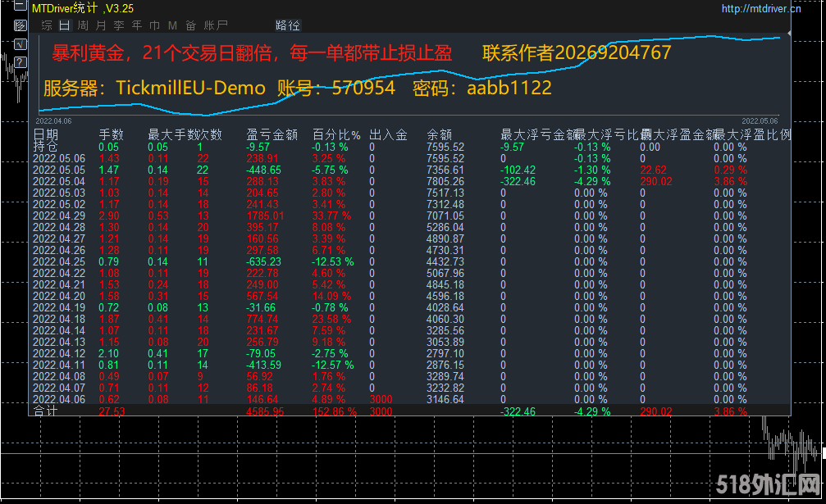Select the 2022.04.11 date row

point(59,366)
